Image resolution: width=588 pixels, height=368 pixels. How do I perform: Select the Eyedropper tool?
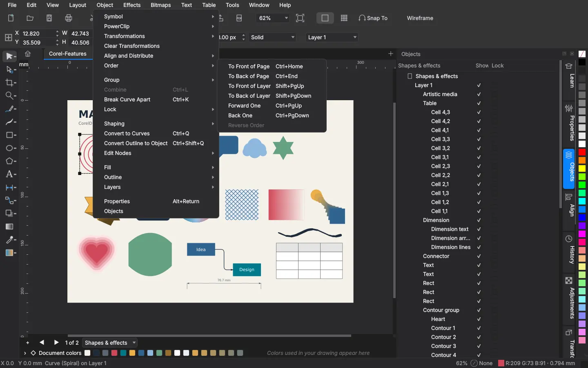pos(9,240)
